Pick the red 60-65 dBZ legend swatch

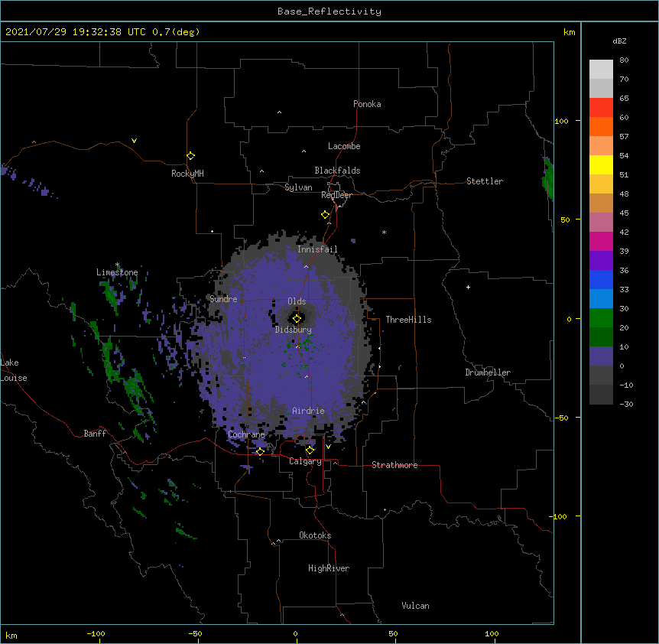tap(601, 108)
